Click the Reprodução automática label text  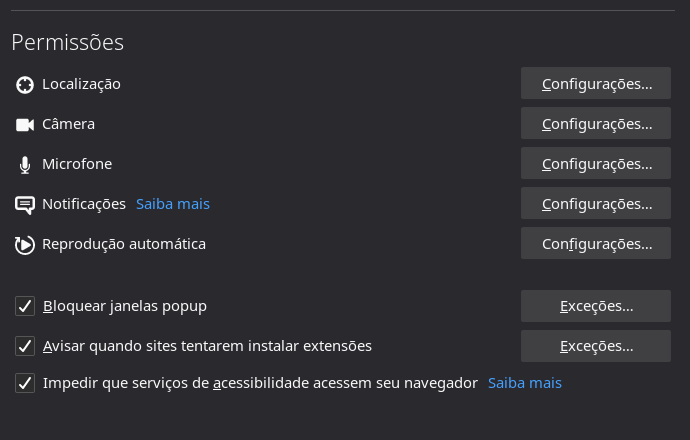[x=124, y=243]
